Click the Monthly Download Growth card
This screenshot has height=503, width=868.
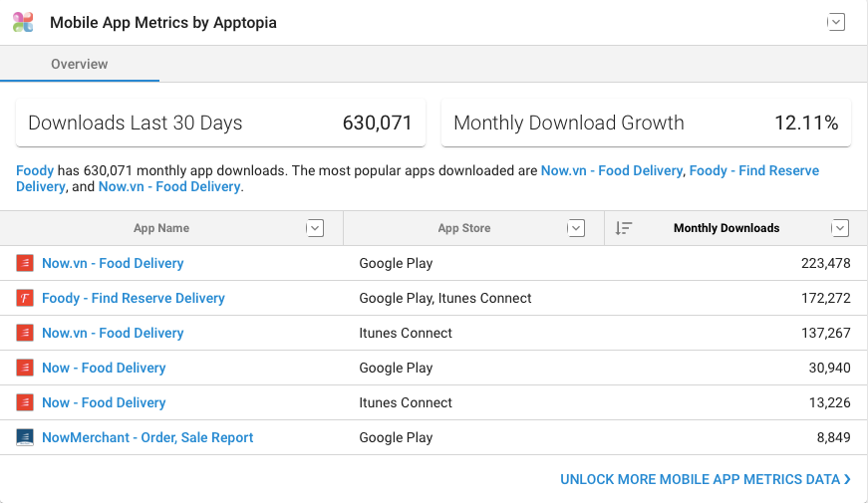[646, 123]
